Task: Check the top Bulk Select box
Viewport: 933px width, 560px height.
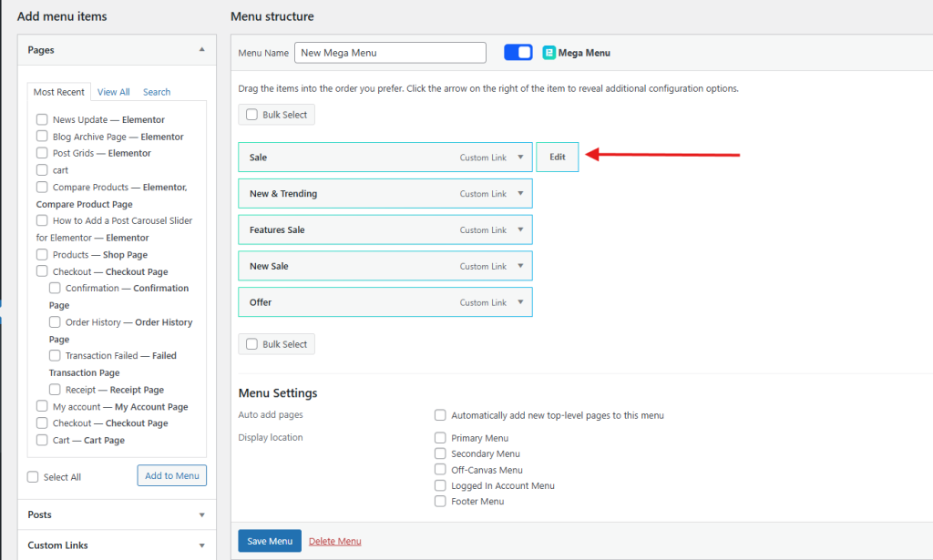Action: pos(251,115)
